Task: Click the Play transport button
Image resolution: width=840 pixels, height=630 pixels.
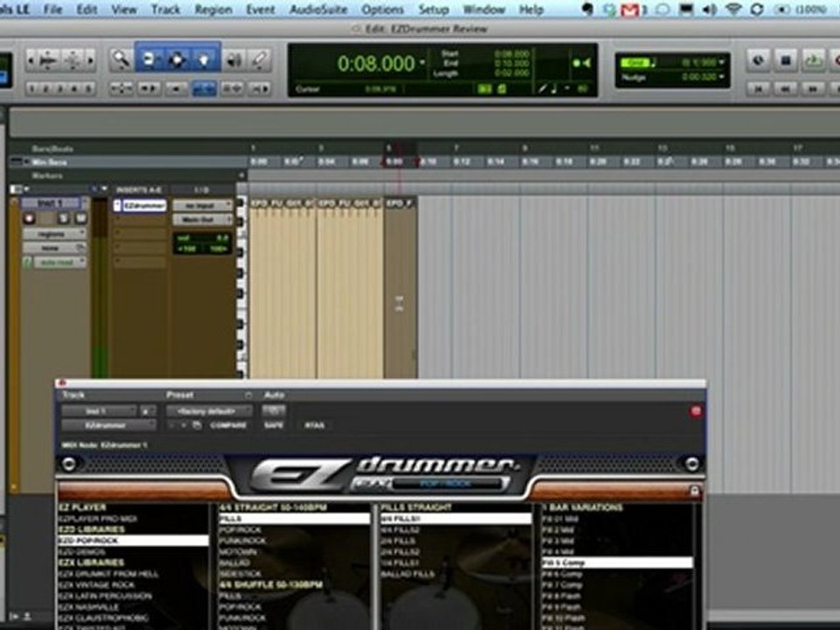Action: pos(813,60)
